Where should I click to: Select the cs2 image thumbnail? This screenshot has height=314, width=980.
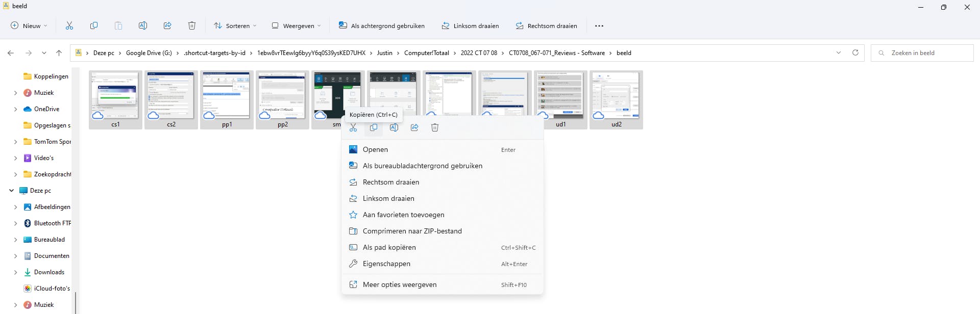pyautogui.click(x=171, y=99)
